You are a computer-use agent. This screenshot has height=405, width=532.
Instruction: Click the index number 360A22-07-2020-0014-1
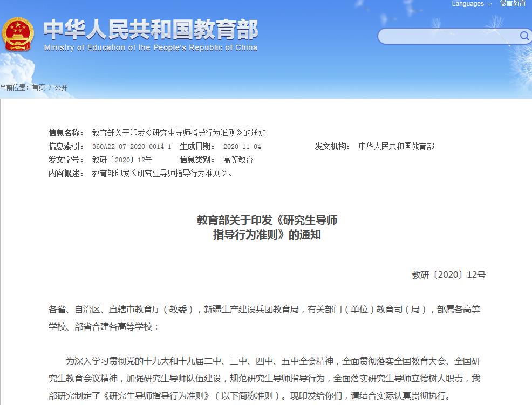tap(131, 146)
